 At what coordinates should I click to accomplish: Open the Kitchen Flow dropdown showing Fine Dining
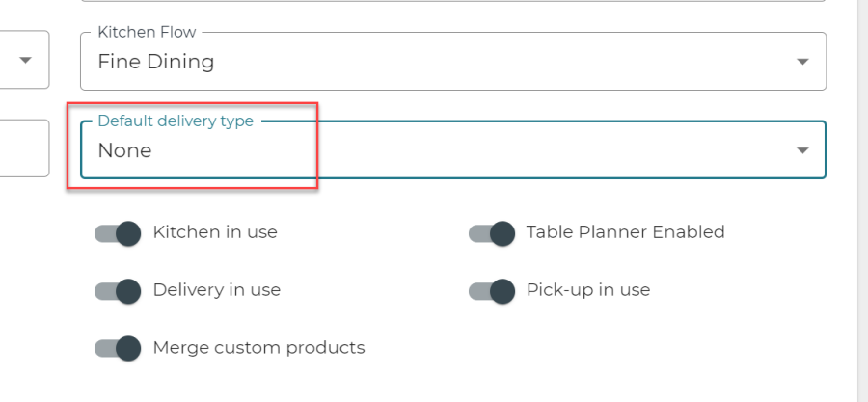click(452, 62)
